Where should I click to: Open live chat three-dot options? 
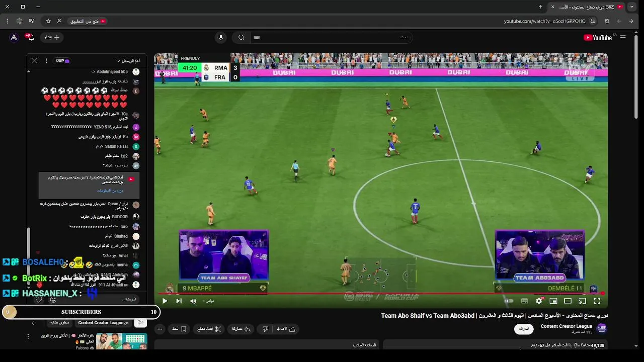click(46, 61)
